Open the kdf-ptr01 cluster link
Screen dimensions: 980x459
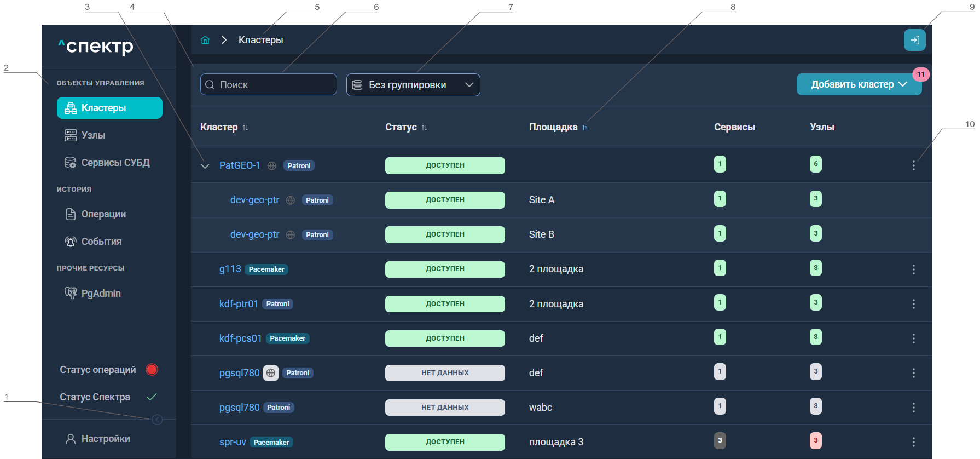(x=239, y=304)
